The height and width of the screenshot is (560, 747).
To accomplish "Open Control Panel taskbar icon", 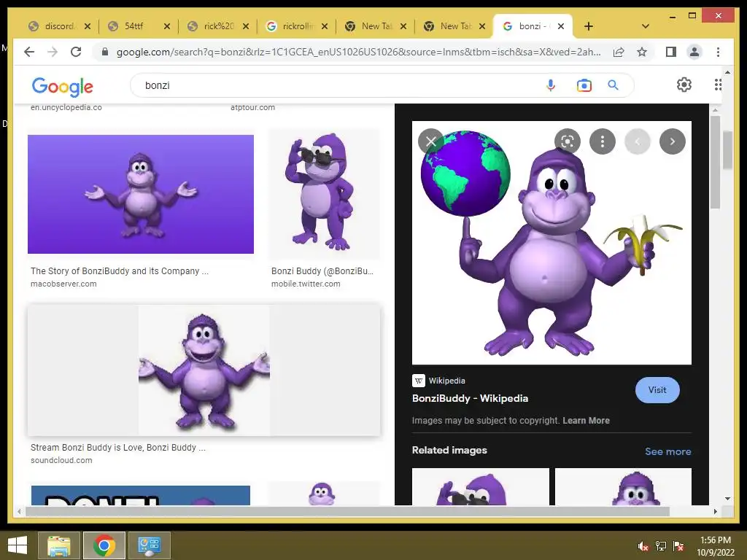I will tap(150, 545).
